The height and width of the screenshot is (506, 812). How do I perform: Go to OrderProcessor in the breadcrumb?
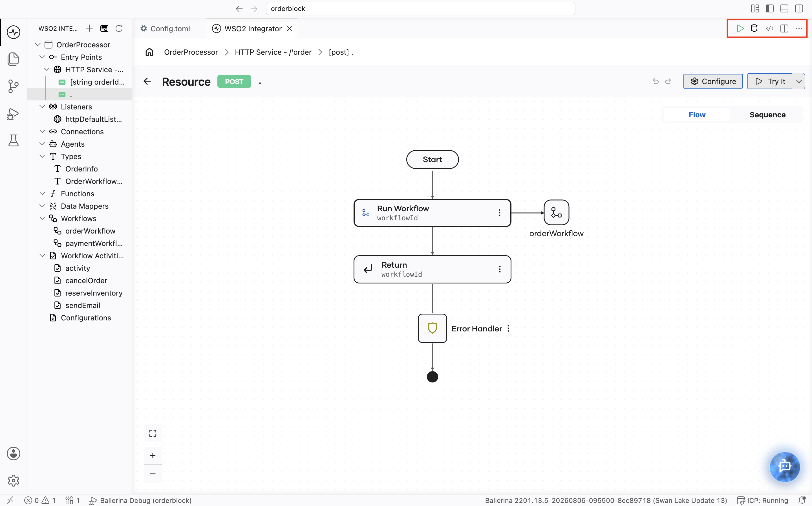point(191,52)
